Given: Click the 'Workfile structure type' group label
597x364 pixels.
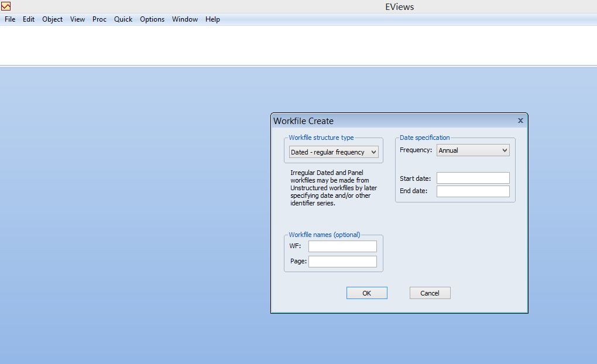Looking at the screenshot, I should 321,138.
